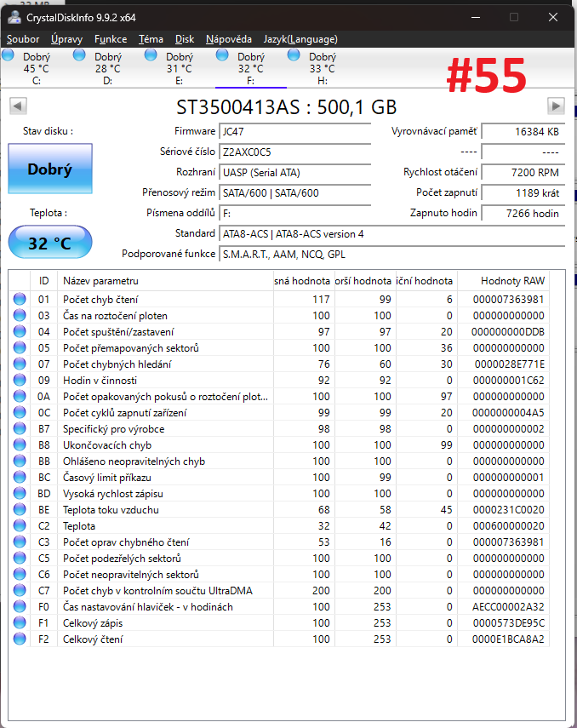Open the Disk menu

click(185, 39)
